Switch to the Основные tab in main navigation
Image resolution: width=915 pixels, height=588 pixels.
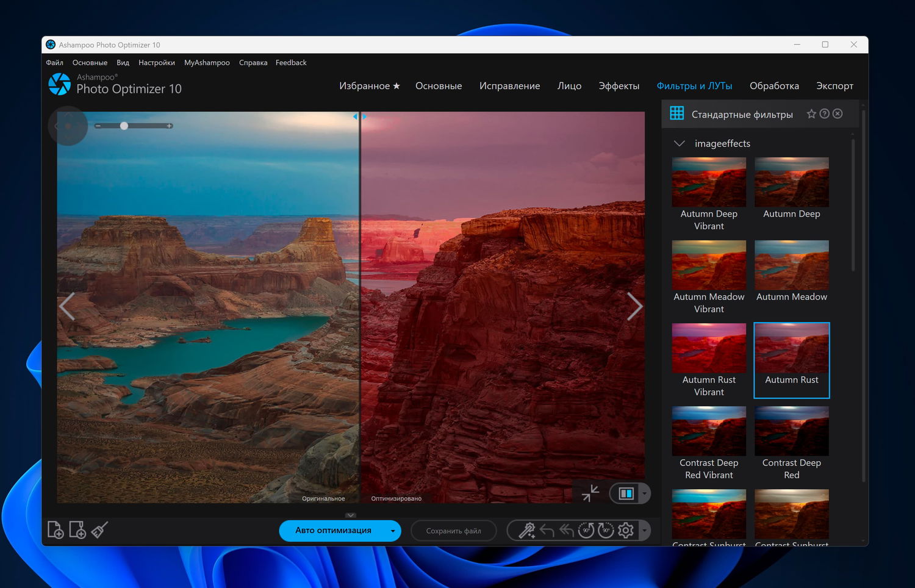(439, 86)
